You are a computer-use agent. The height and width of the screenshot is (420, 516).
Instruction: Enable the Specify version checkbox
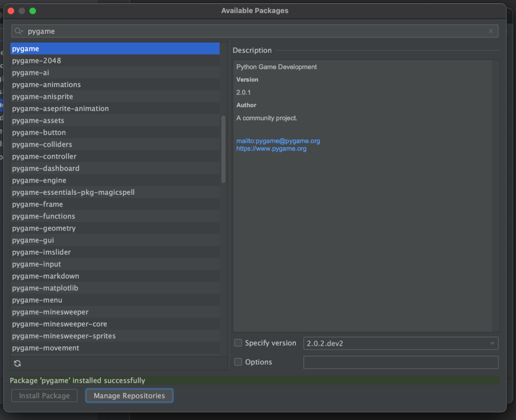[238, 343]
